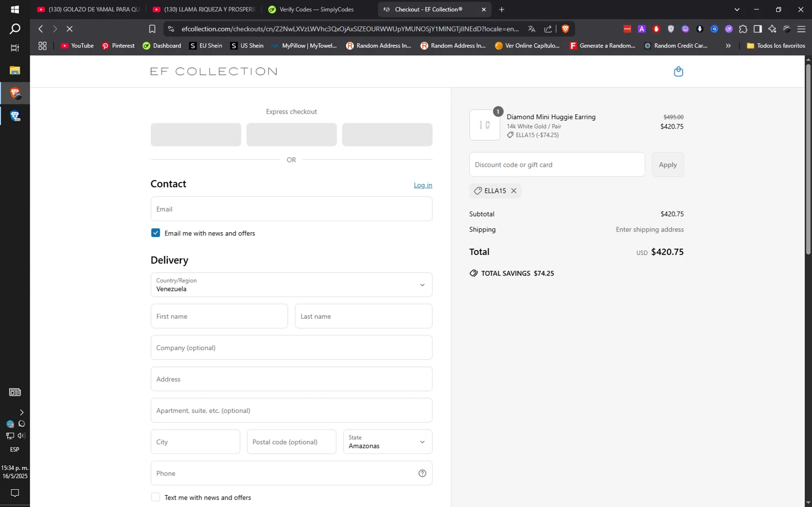Open the US Shein bookmark
812x507 pixels.
pyautogui.click(x=247, y=46)
